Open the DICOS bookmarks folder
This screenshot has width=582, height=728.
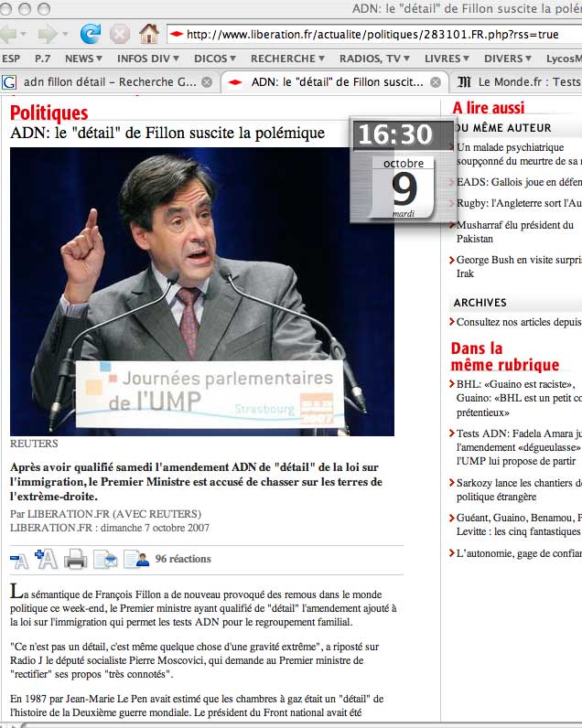click(215, 59)
